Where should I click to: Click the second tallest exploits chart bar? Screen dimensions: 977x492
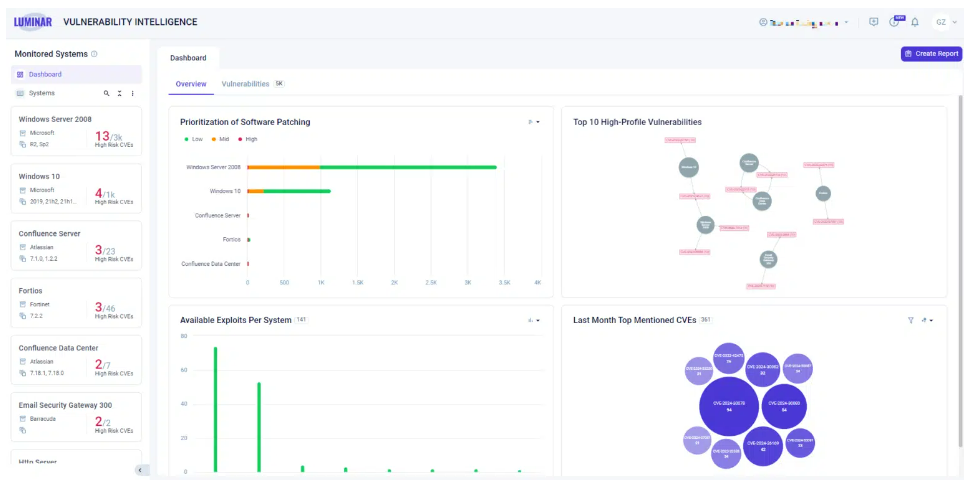click(259, 427)
